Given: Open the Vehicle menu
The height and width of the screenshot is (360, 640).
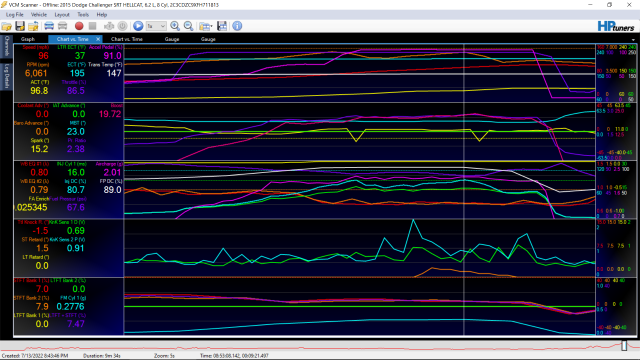Looking at the screenshot, I should [x=39, y=15].
